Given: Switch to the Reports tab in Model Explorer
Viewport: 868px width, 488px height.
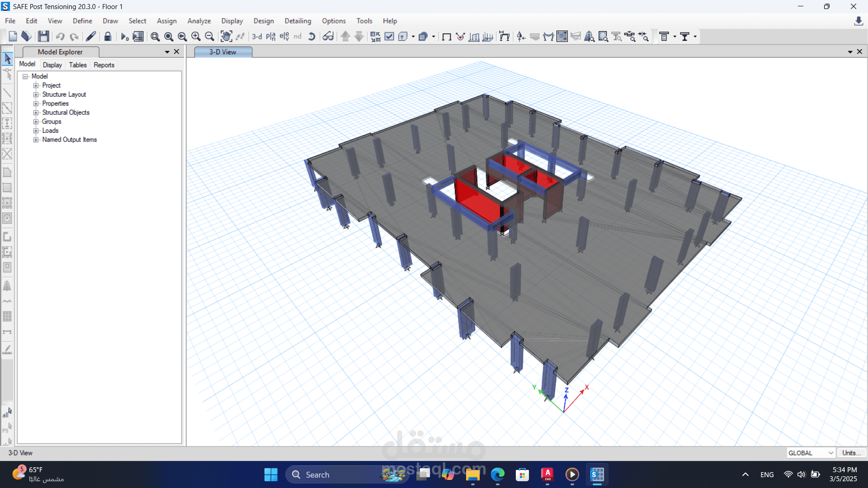Looking at the screenshot, I should tap(104, 65).
